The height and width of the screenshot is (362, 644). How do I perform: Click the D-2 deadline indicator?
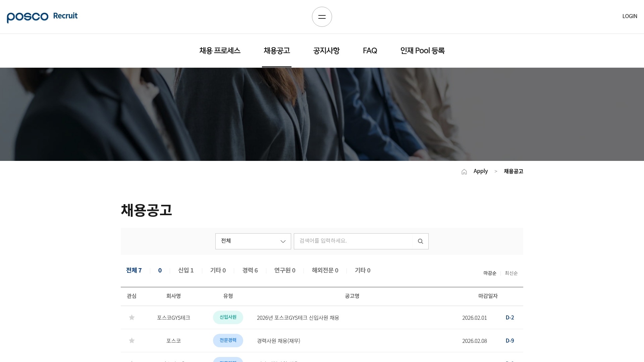(509, 317)
